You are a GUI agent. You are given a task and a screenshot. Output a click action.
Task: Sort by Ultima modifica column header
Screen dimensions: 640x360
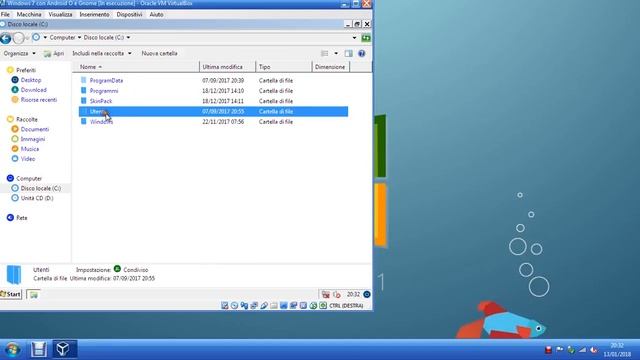(x=227, y=67)
